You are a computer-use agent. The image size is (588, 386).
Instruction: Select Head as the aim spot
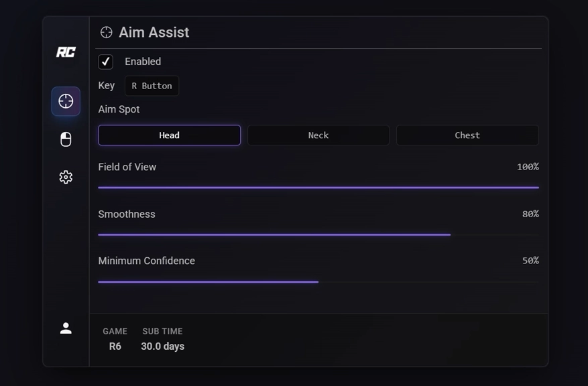click(x=169, y=135)
